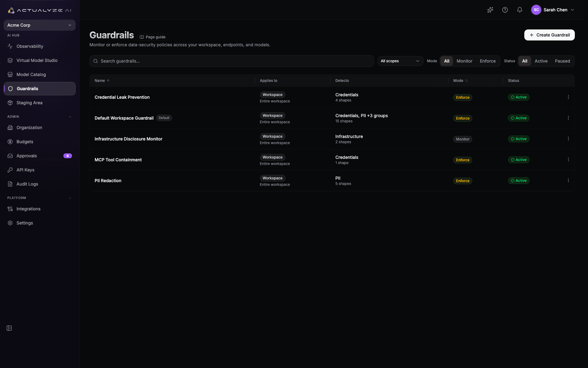This screenshot has width=588, height=368.
Task: Filter Status to Active
Action: tap(541, 61)
